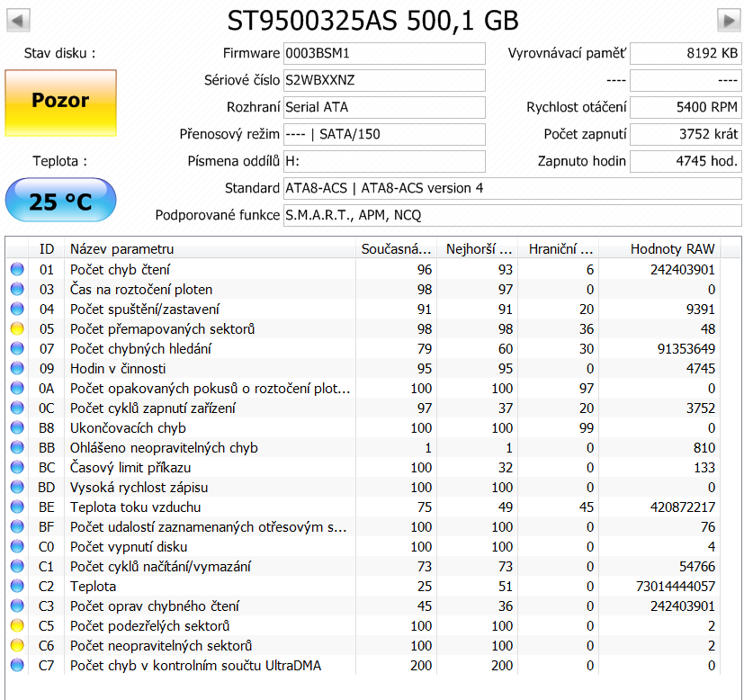The width and height of the screenshot is (744, 700).
Task: Click the Nejhorší column header
Action: coord(478,248)
